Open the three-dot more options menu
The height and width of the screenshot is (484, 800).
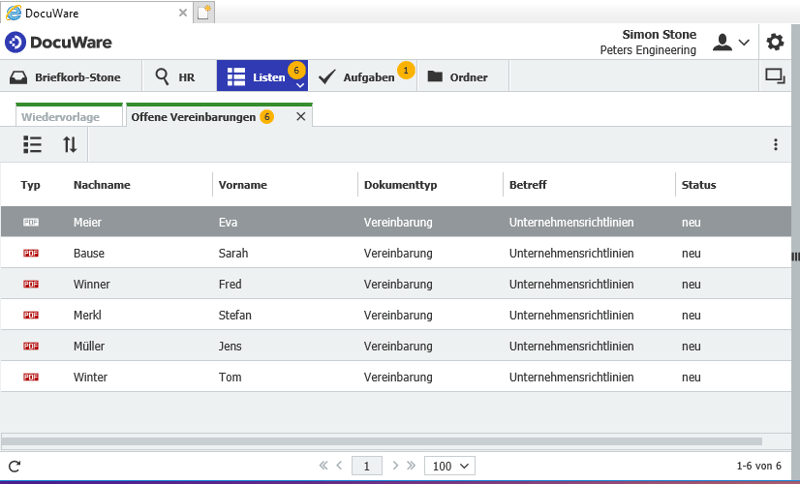(x=775, y=144)
